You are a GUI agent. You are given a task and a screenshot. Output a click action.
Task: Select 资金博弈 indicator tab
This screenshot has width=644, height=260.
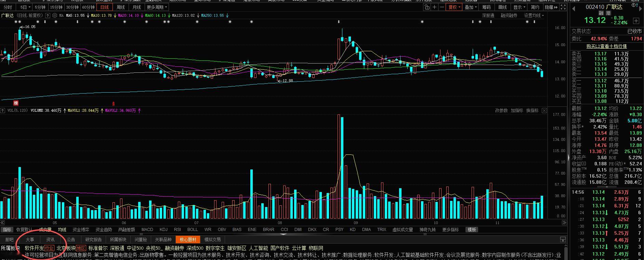[81, 230]
